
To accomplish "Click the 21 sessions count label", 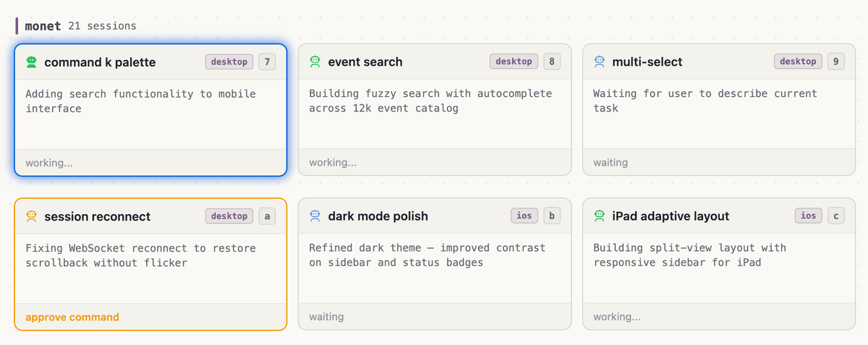I will click(x=102, y=25).
